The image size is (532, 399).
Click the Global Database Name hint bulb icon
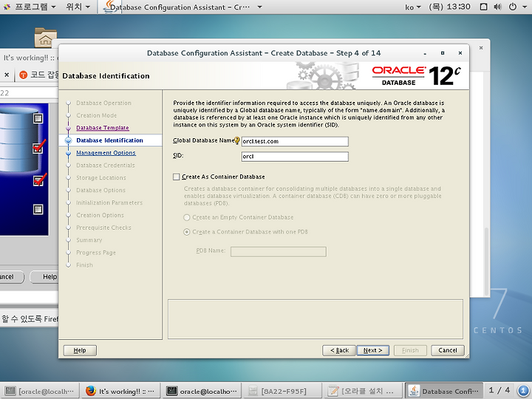[x=237, y=140]
